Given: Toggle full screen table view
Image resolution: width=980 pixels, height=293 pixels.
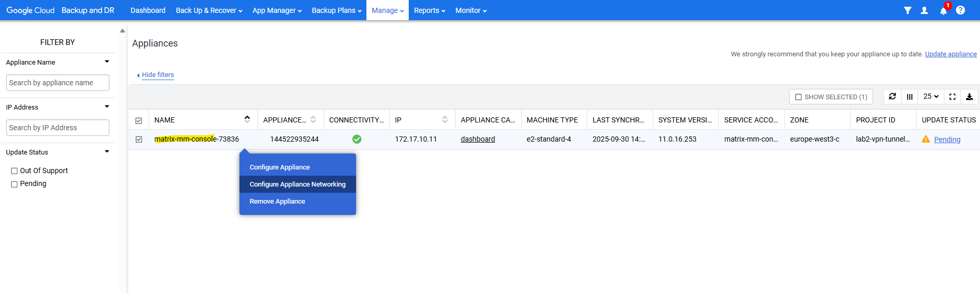Looking at the screenshot, I should coord(953,97).
